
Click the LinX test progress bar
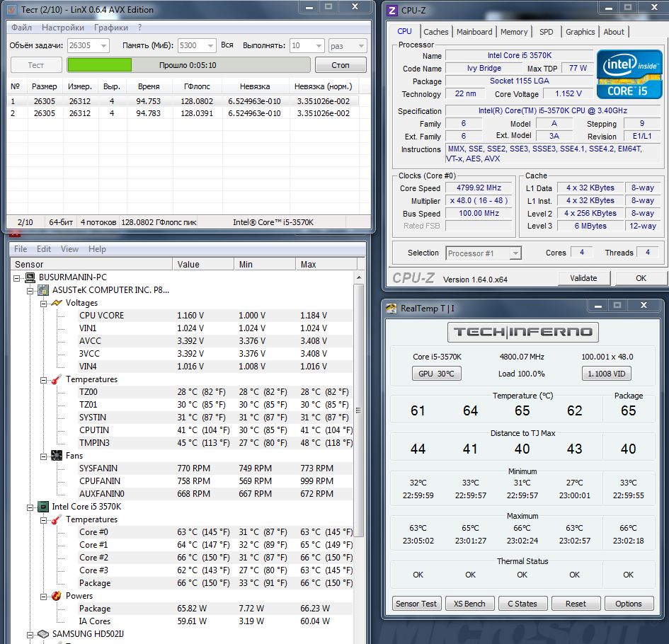(x=188, y=65)
